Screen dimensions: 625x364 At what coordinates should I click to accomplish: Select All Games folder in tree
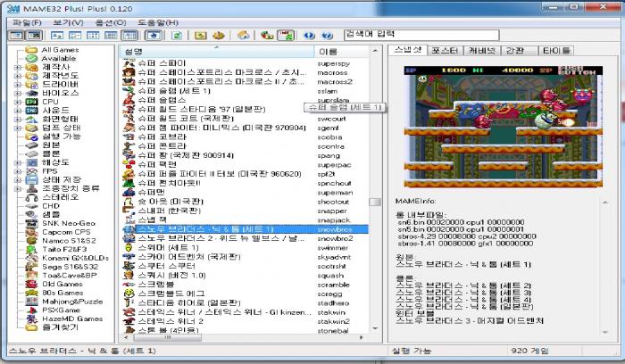point(60,50)
